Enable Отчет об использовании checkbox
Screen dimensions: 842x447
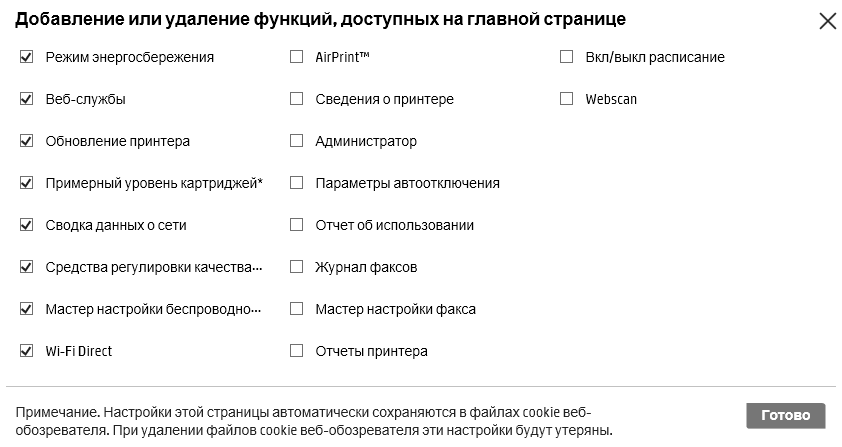coord(296,225)
